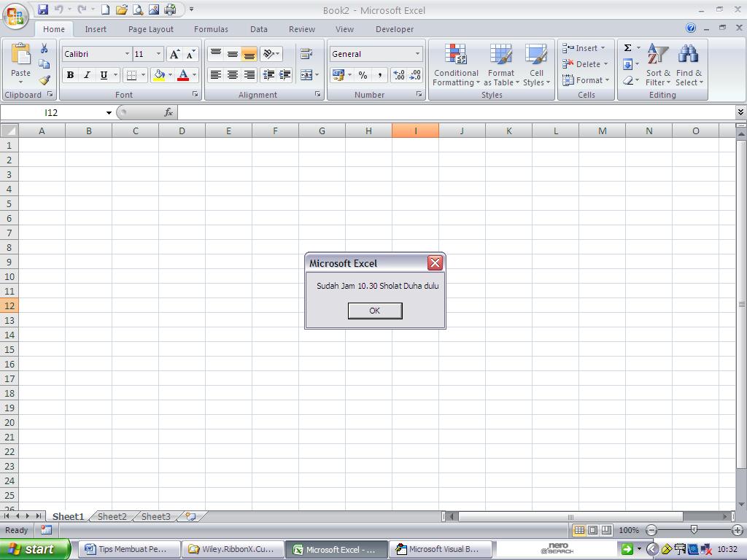Open the Sort & Filter menu
The width and height of the screenshot is (747, 560).
[658, 65]
